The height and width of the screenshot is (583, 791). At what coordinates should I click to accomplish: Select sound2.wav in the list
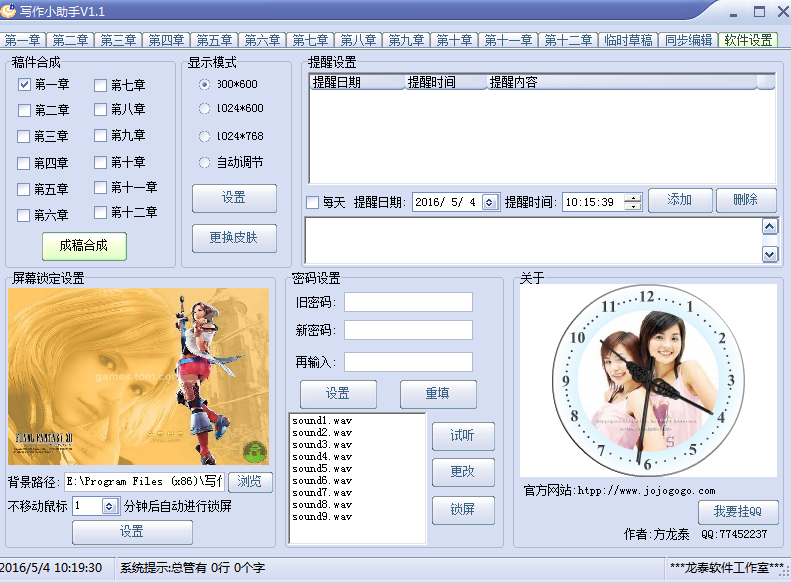coord(322,433)
